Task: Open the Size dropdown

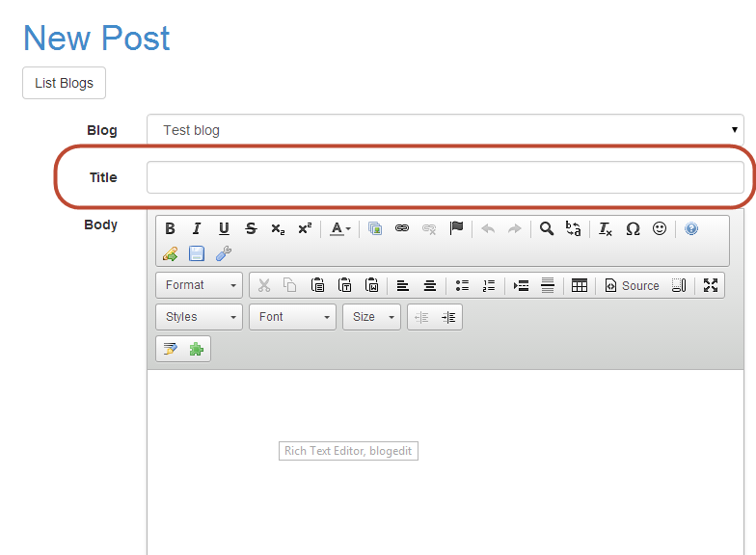Action: pyautogui.click(x=371, y=317)
